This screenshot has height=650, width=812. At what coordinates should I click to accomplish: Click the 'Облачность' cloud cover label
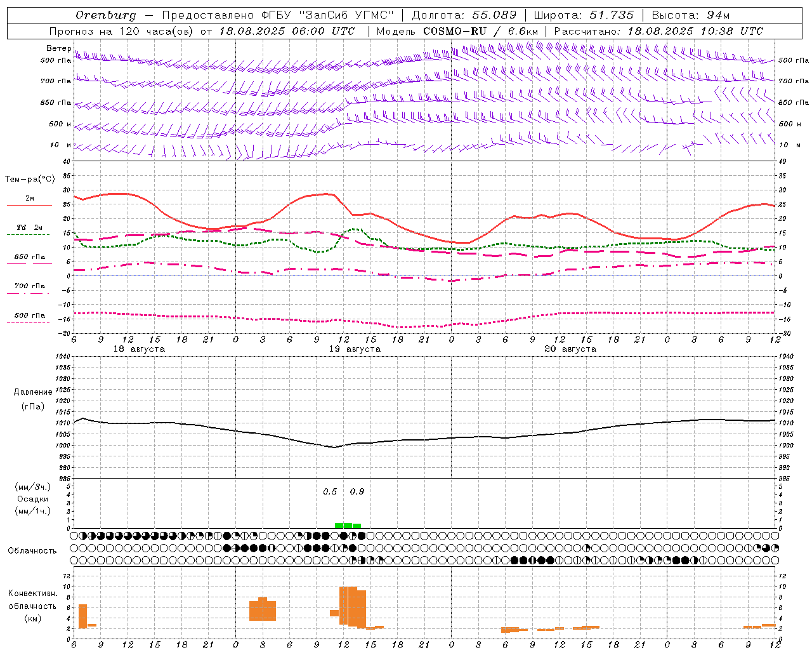pos(32,550)
